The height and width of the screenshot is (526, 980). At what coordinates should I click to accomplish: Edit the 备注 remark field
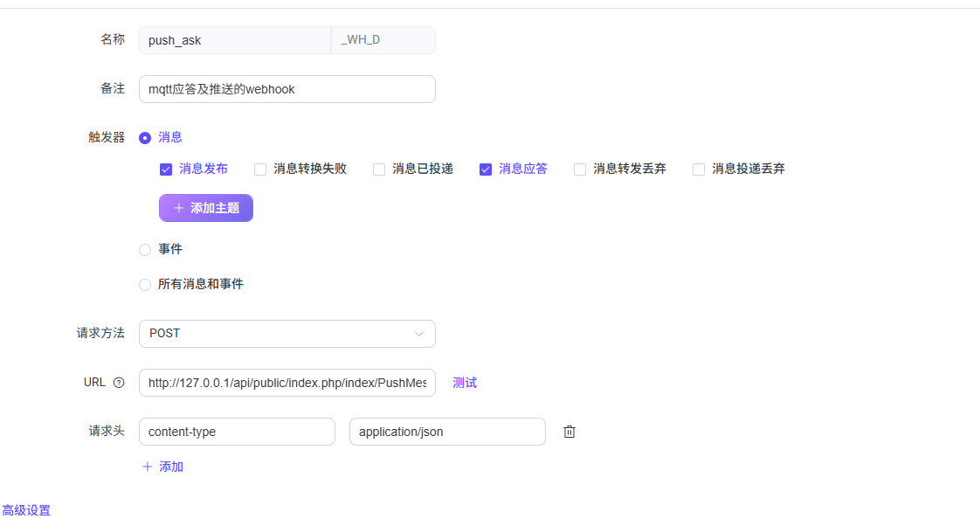(286, 89)
